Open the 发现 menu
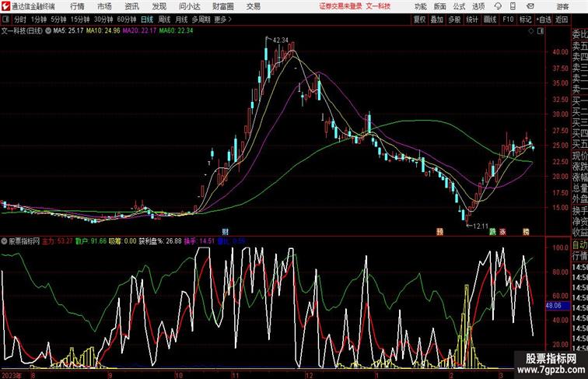Image resolution: width=588 pixels, height=379 pixels. (159, 6)
